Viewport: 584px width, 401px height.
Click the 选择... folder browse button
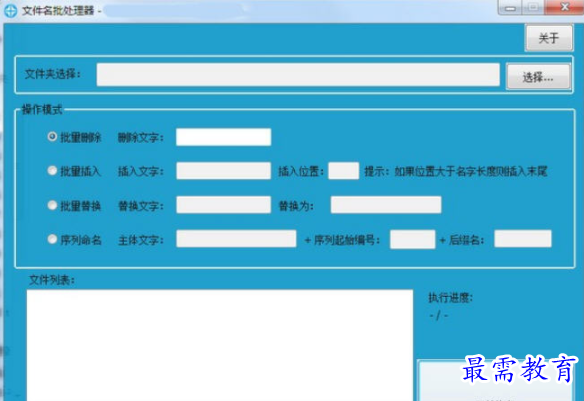(x=538, y=77)
